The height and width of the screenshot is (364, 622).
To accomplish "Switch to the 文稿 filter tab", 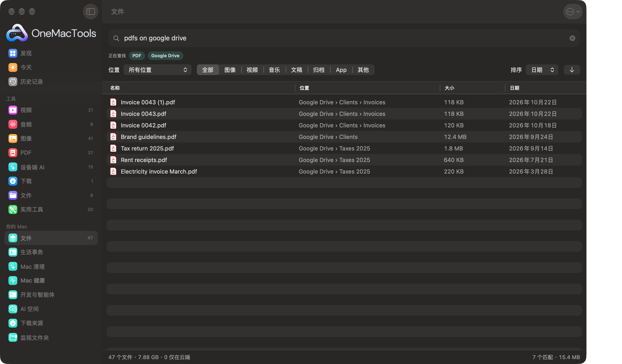I will coord(296,70).
